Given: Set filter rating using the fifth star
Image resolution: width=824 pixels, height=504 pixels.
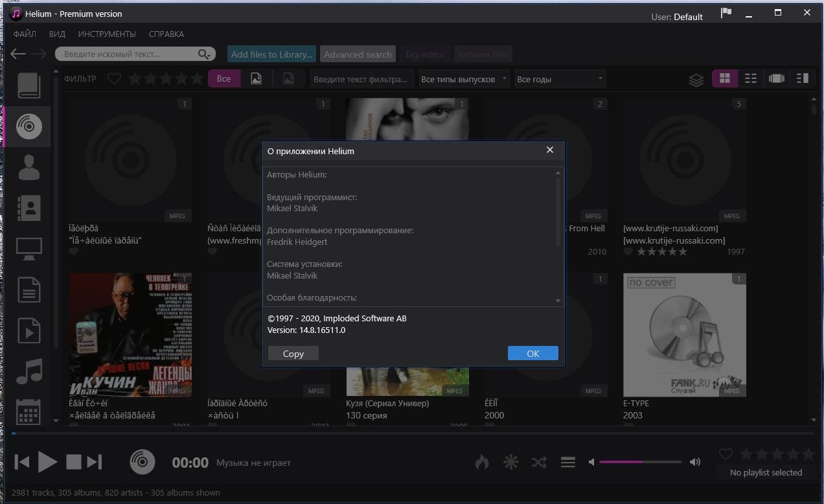Looking at the screenshot, I should (x=198, y=79).
